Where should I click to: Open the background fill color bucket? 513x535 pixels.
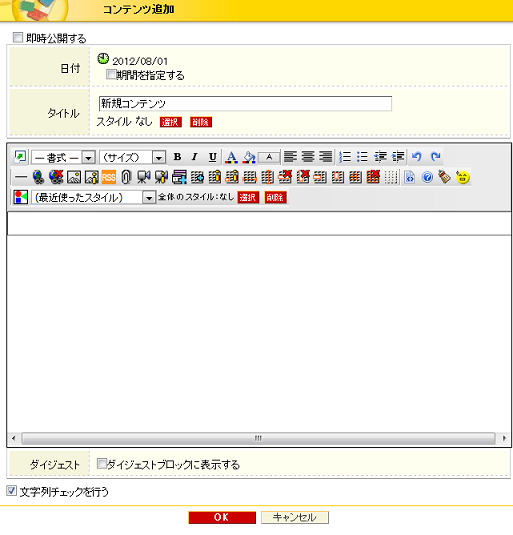(x=249, y=157)
